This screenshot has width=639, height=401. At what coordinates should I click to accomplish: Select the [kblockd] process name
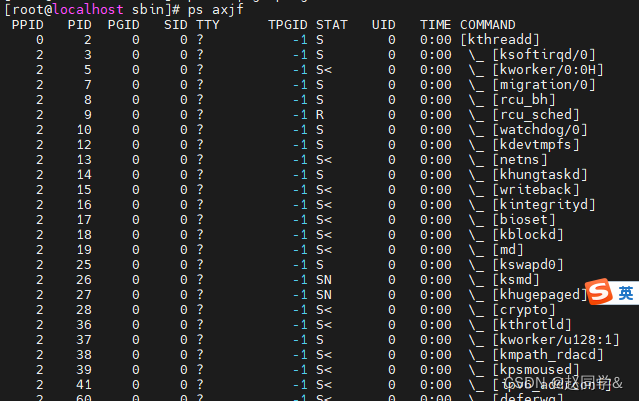coord(528,235)
